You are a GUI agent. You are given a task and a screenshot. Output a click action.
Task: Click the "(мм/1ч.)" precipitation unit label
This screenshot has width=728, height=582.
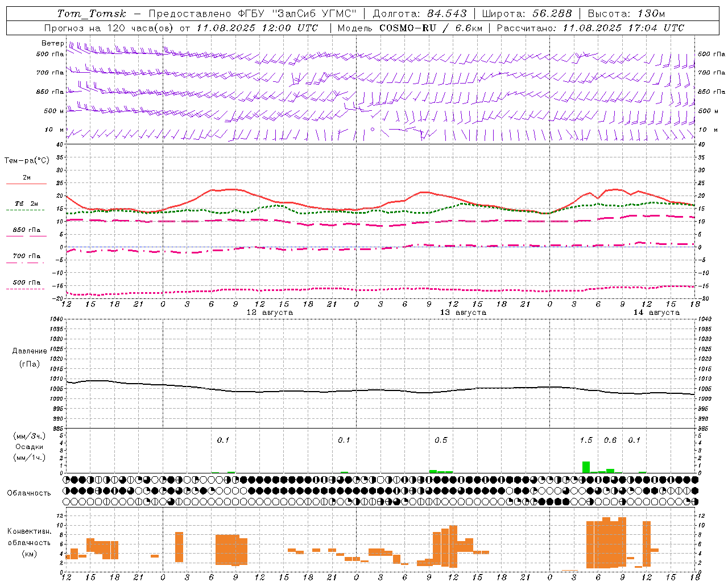point(29,458)
